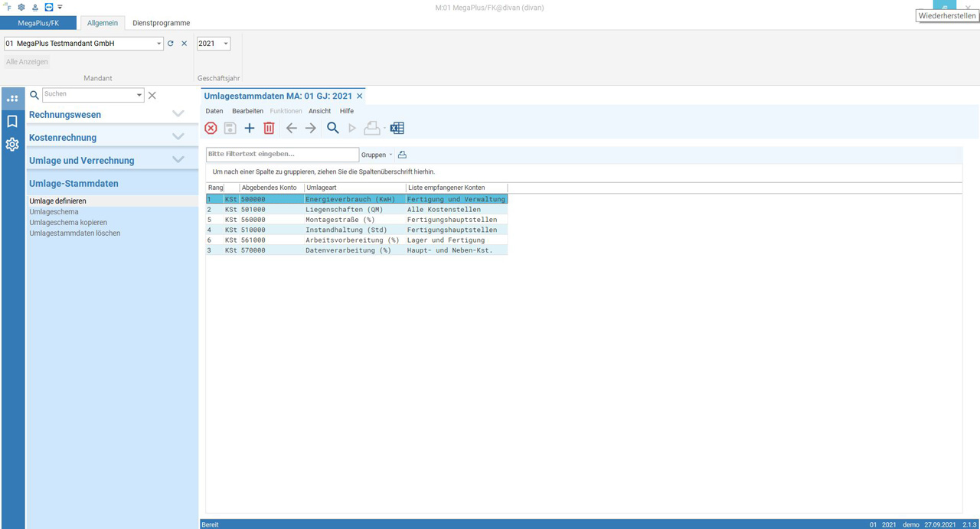Click the grey save diskette icon
The height and width of the screenshot is (529, 980).
click(x=230, y=128)
